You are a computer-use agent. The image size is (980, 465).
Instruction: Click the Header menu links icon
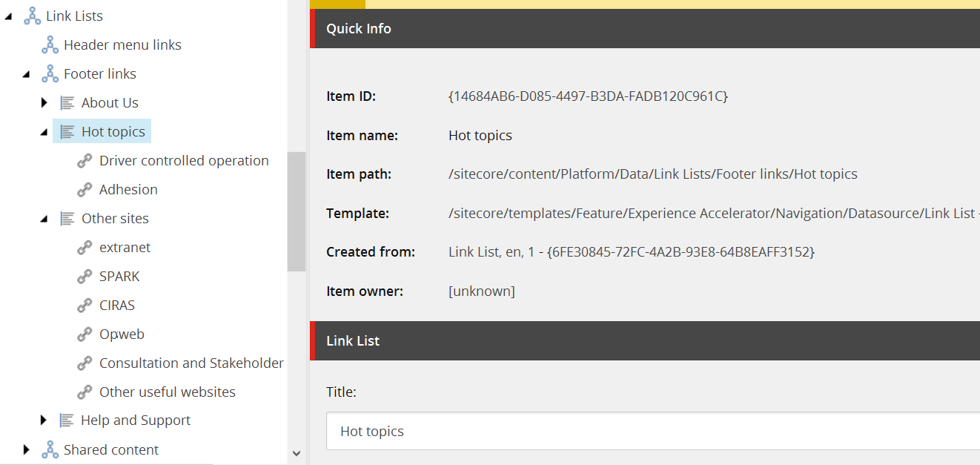tap(50, 44)
